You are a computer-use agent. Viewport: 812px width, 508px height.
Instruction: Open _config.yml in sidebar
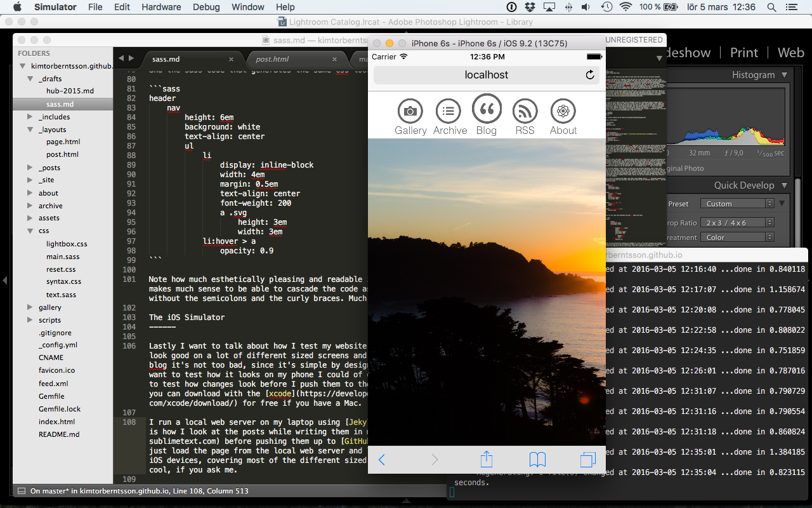coord(58,345)
